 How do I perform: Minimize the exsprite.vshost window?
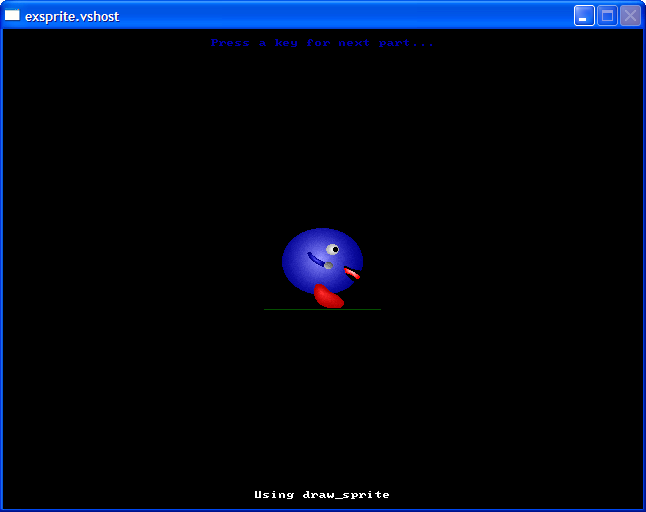(x=584, y=15)
